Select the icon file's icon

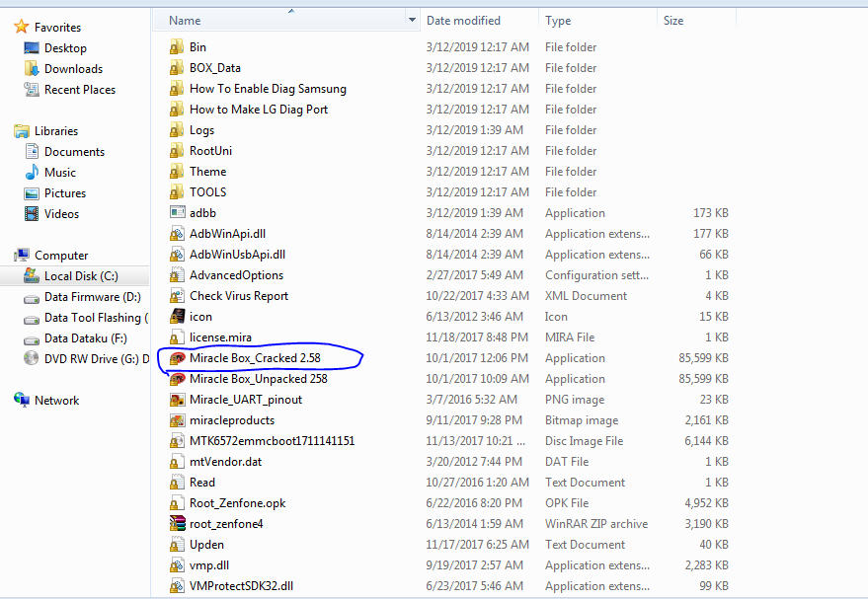[177, 317]
